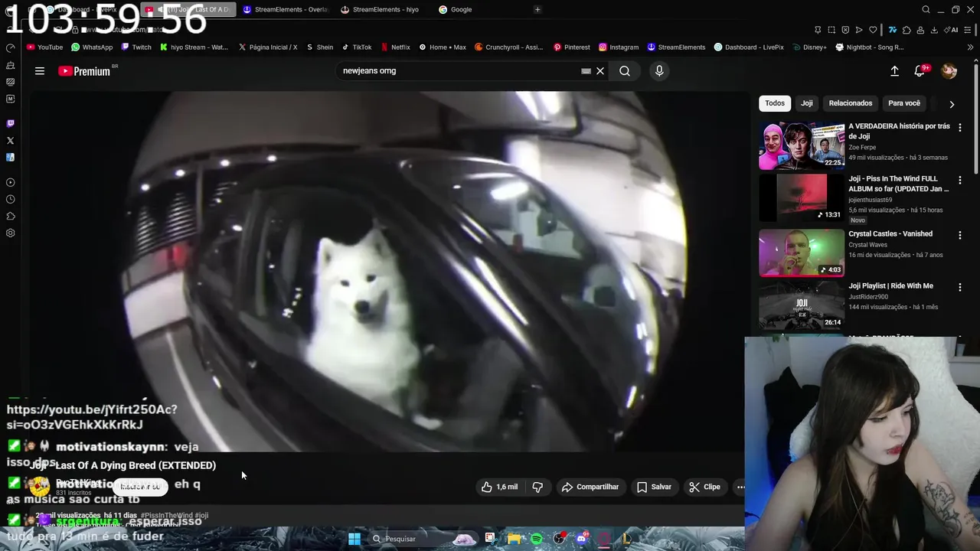Open League of Legends taskbar icon
This screenshot has height=551, width=980.
pyautogui.click(x=626, y=539)
